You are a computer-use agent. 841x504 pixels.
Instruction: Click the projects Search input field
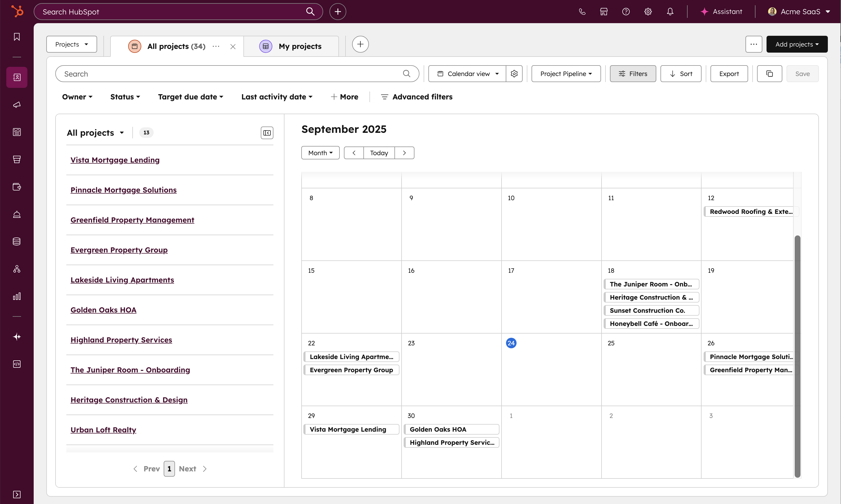click(231, 74)
